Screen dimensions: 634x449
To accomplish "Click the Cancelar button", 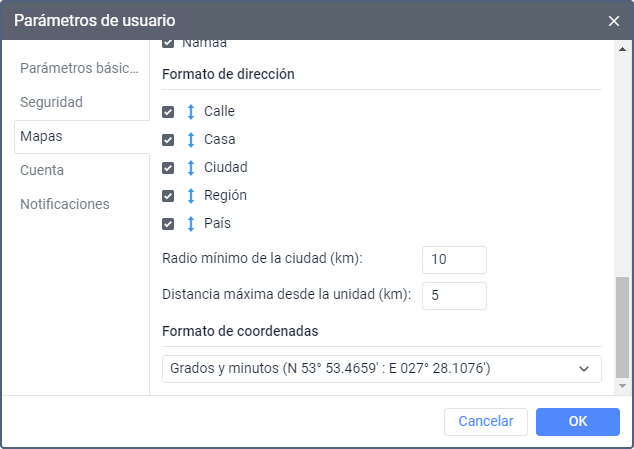I will click(x=485, y=422).
